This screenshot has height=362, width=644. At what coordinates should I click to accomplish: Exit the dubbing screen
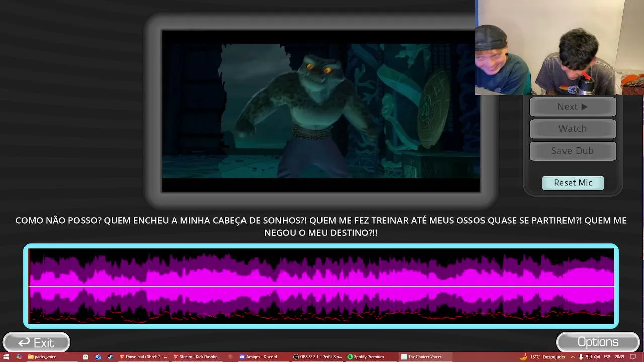coord(36,342)
